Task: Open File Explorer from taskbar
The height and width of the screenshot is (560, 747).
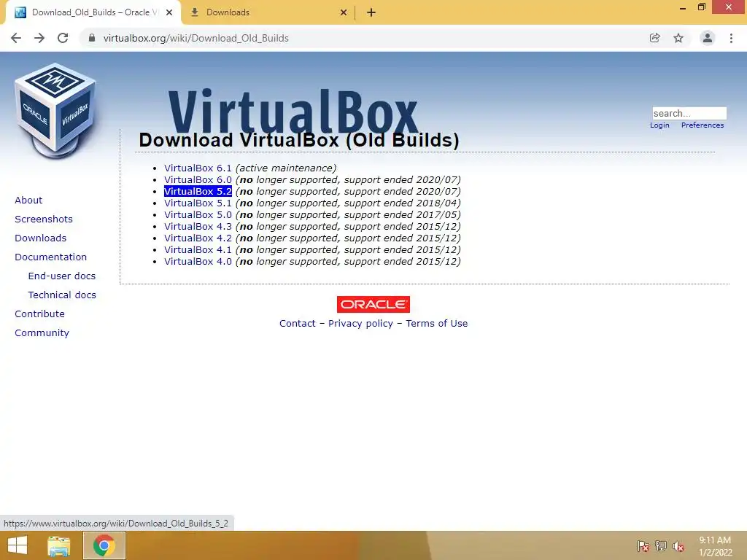Action: click(x=58, y=545)
